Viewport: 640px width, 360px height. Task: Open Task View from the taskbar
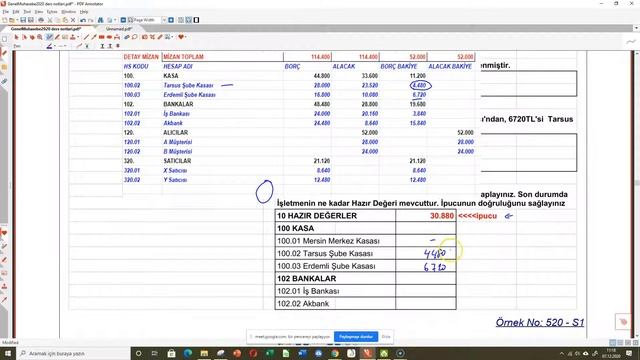155,353
